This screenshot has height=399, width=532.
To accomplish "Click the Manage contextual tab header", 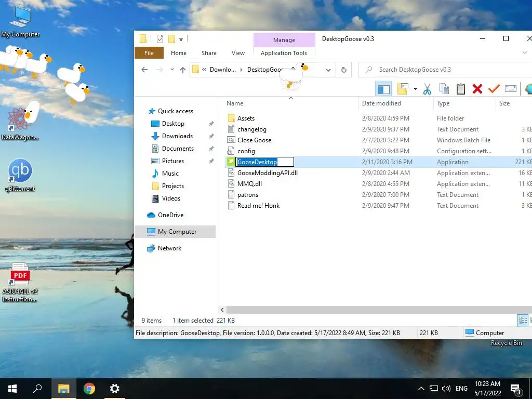I will coord(284,40).
